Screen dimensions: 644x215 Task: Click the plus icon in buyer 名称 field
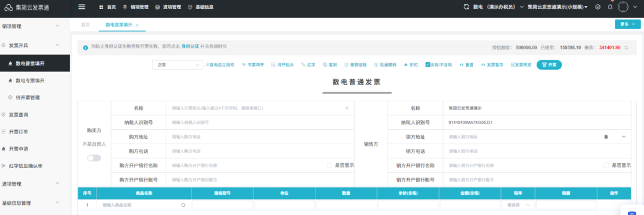[346, 108]
